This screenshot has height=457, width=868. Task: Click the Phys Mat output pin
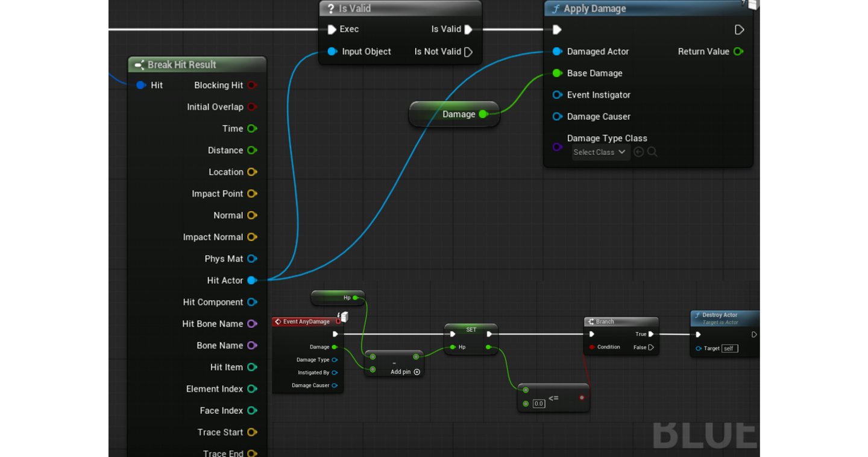coord(252,259)
